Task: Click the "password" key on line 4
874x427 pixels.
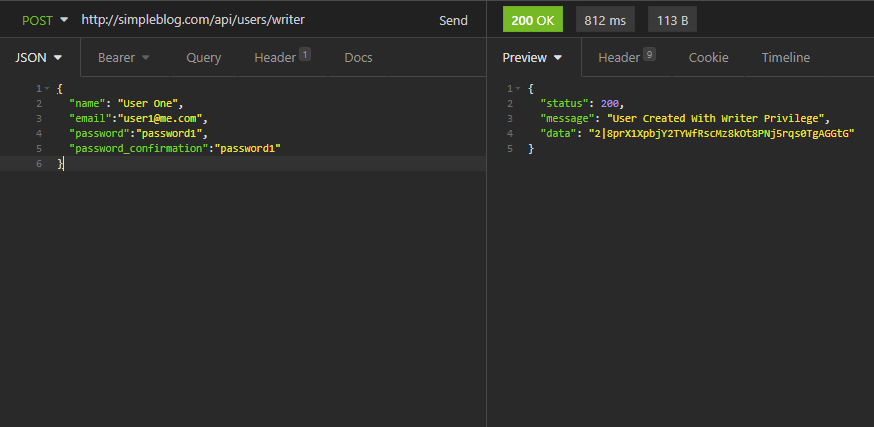Action: pos(99,134)
